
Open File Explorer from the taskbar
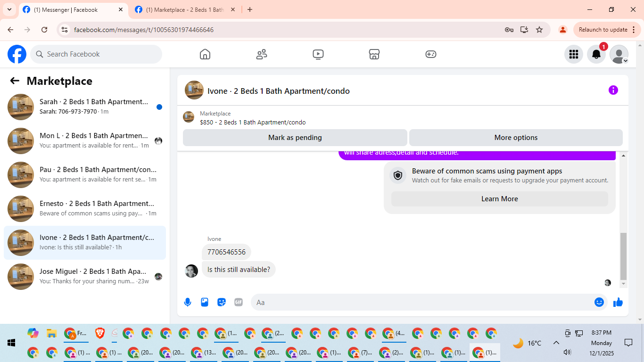(52, 333)
